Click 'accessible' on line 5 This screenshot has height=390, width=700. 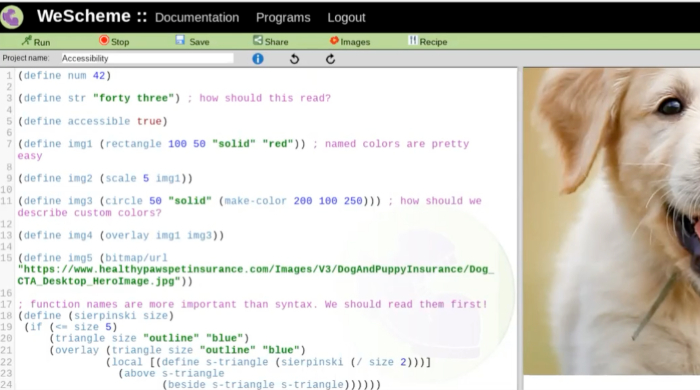coord(99,121)
